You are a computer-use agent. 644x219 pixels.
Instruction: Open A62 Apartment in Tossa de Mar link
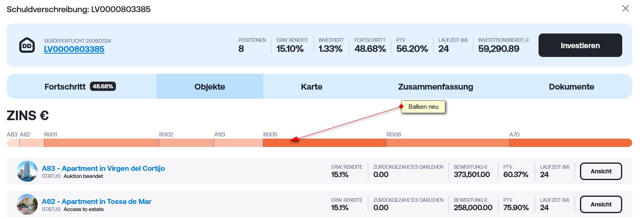click(97, 201)
